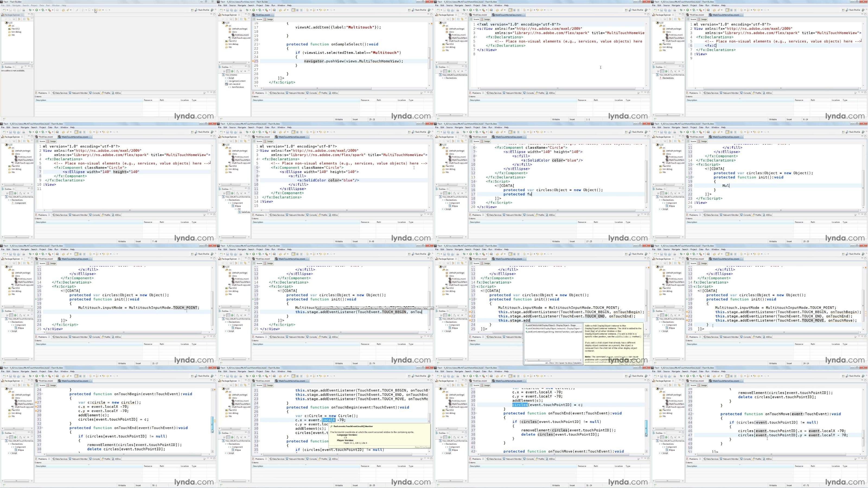Click Save icon in FirstView.mxml titled window

pos(228,10)
